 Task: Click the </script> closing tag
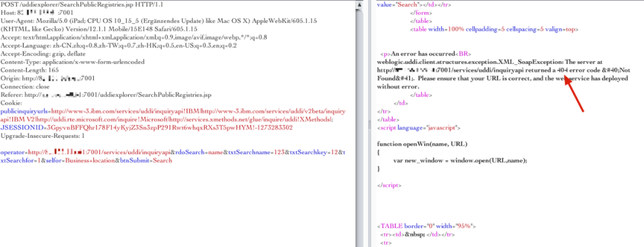(389, 185)
